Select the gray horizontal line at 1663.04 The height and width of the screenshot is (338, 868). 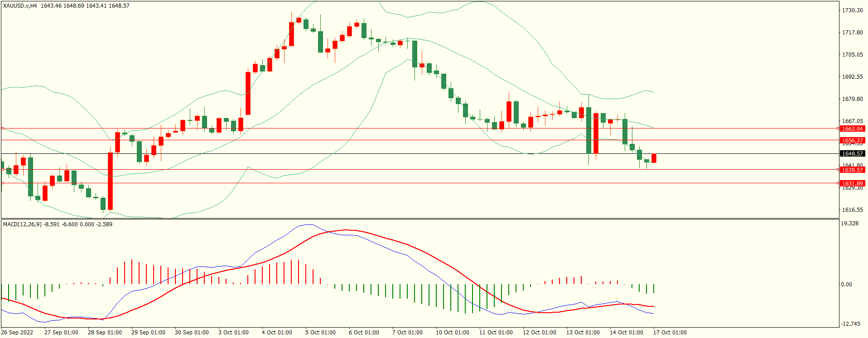click(x=420, y=129)
